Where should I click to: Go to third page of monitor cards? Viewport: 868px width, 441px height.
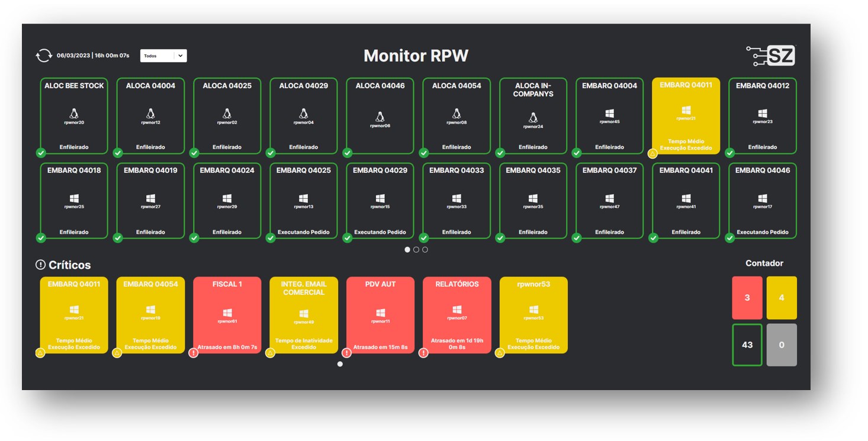425,250
